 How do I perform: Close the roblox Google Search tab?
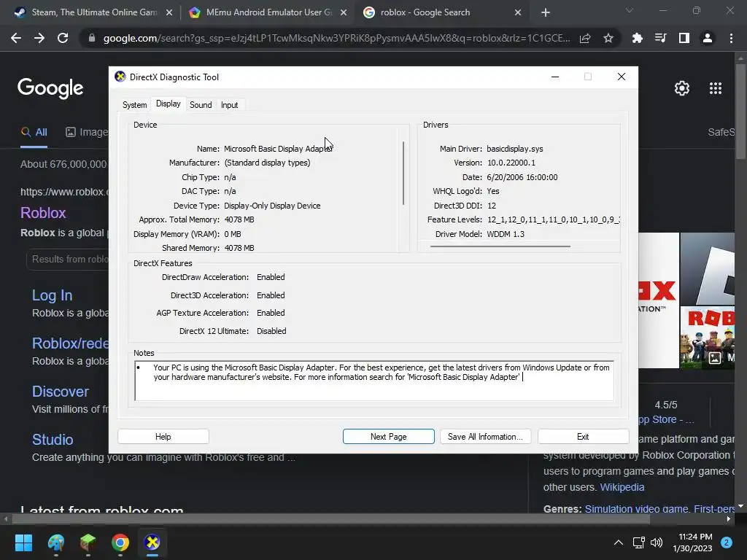point(518,13)
